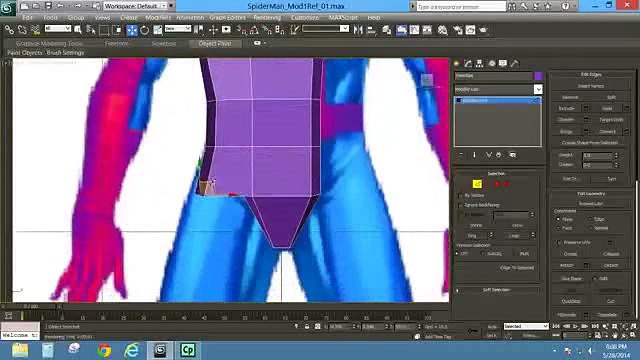Open the selection filter All dropdown
Screen dimensions: 640x360
pos(58,29)
